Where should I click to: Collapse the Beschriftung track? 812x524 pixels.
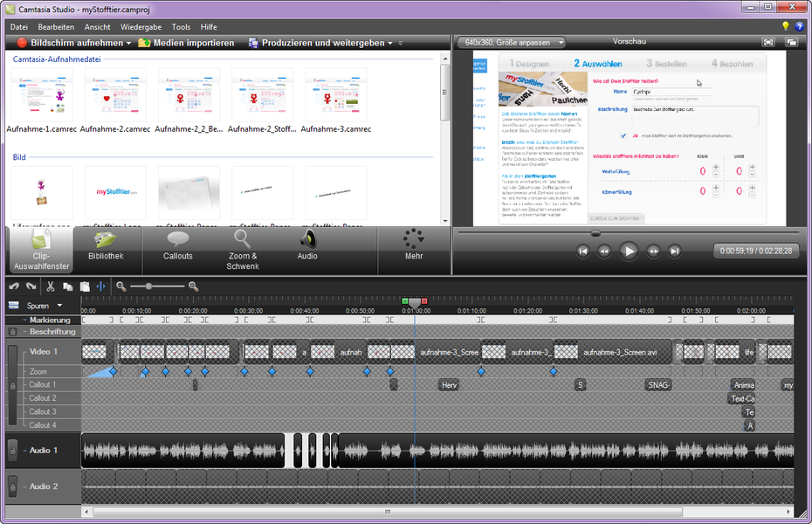coord(24,331)
